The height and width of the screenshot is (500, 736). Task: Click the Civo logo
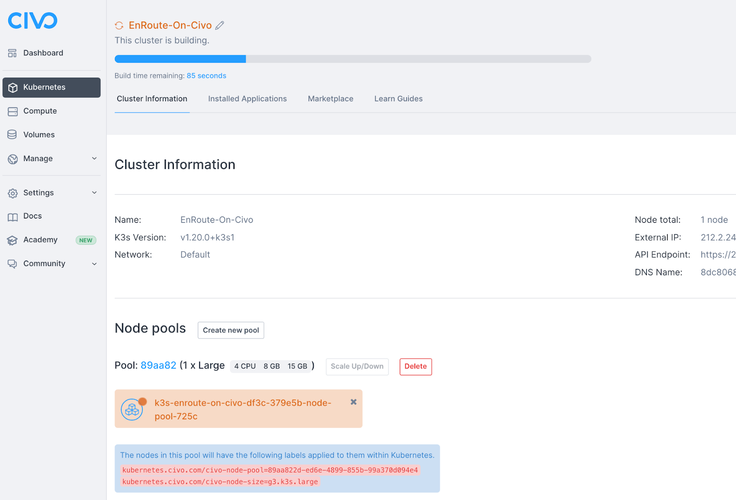coord(32,20)
